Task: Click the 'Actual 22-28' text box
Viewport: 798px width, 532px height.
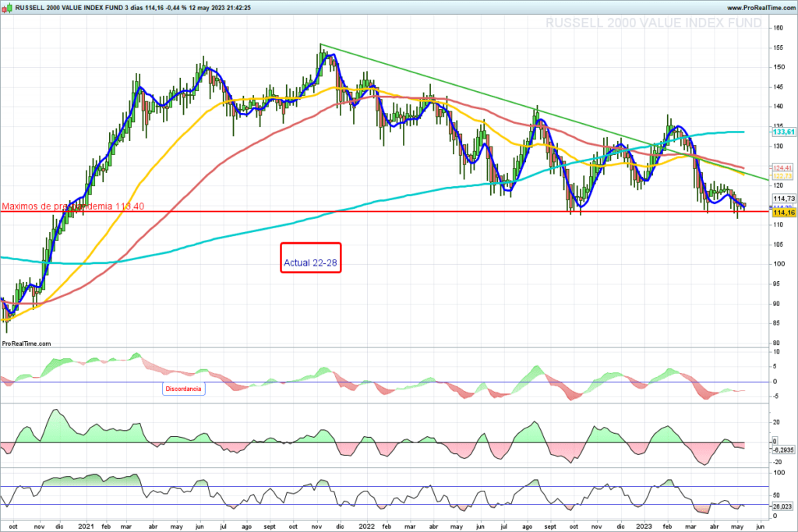Action: pyautogui.click(x=310, y=258)
